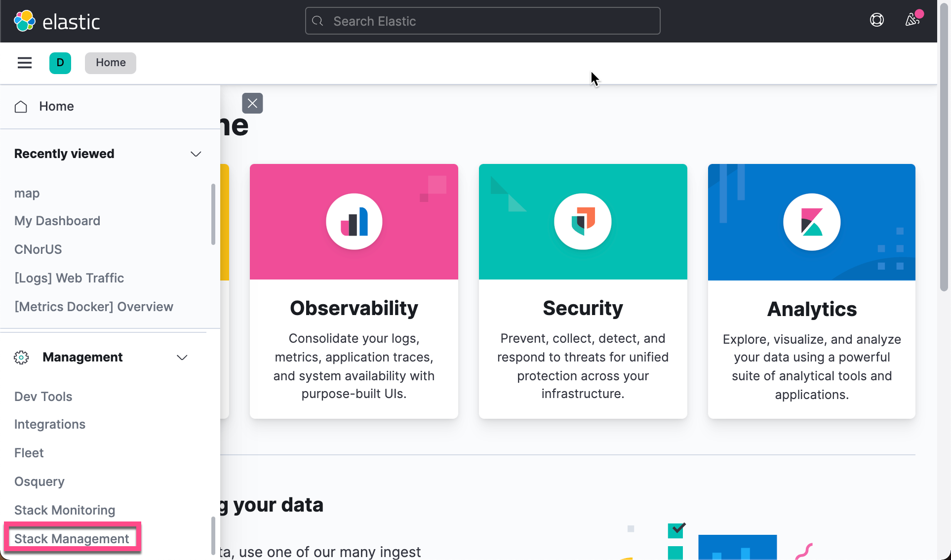This screenshot has width=951, height=560.
Task: Open the My Dashboard recent item
Action: (x=57, y=221)
